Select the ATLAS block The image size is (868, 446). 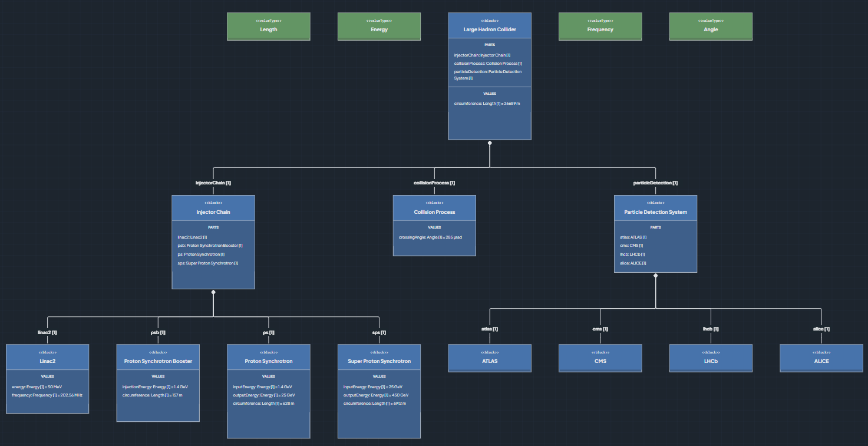coord(490,358)
